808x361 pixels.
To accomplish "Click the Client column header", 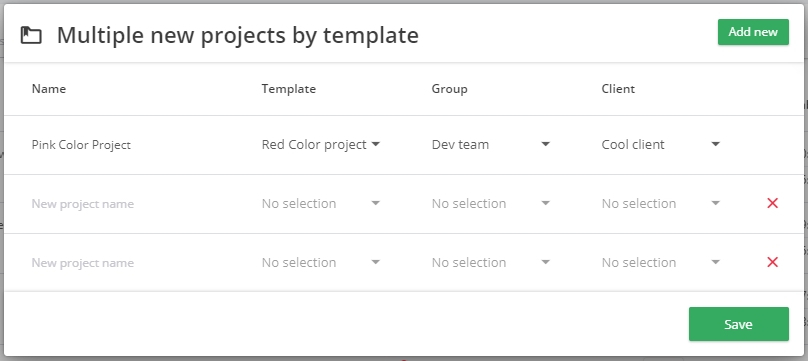I will (618, 89).
